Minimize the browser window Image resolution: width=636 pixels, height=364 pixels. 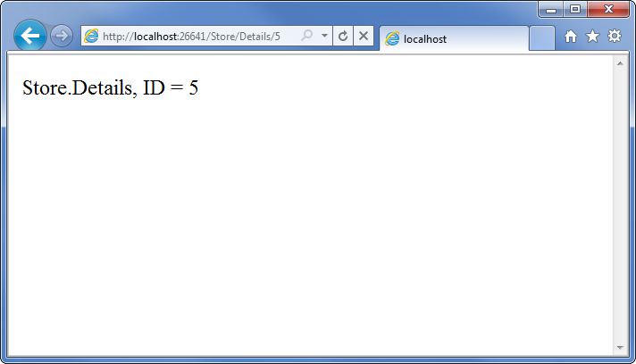click(551, 10)
